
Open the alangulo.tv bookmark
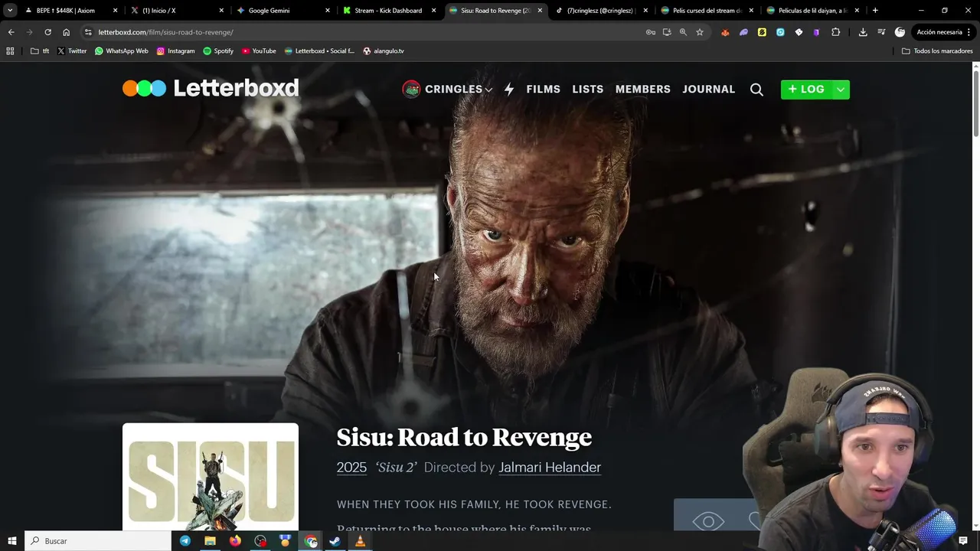tap(384, 51)
